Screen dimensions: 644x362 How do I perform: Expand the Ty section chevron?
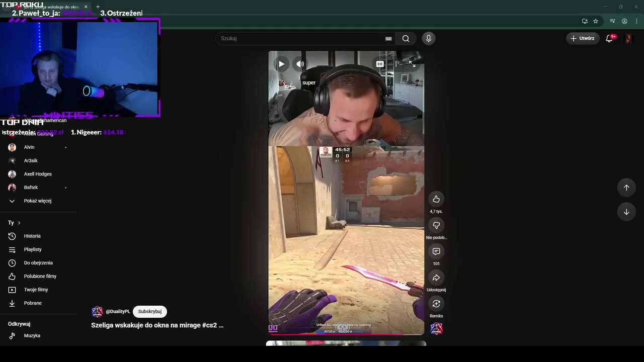pos(19,223)
